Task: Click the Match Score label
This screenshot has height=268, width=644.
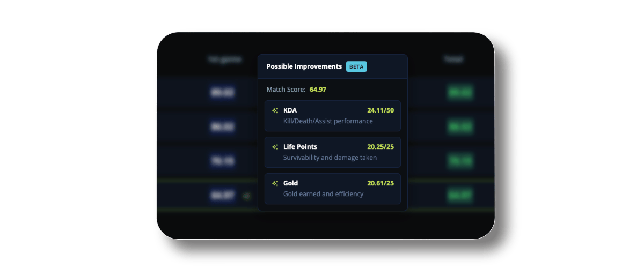Action: point(286,90)
